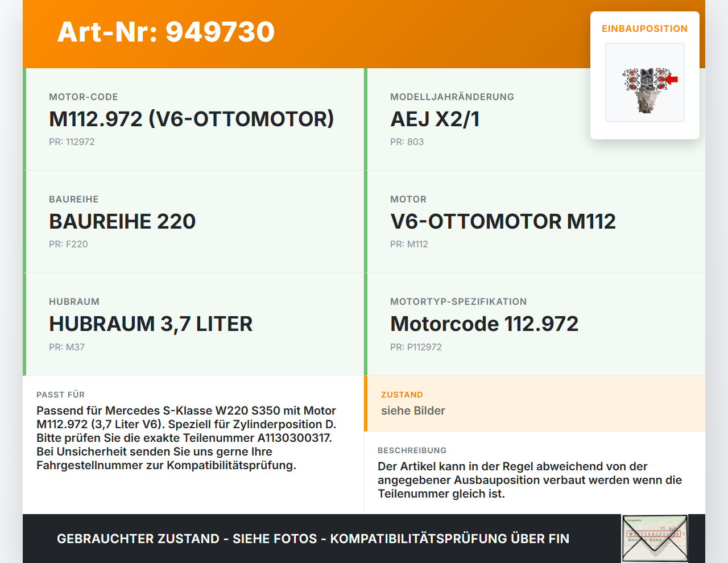This screenshot has height=563, width=728.
Task: Click the "GEBRAUCHTER ZUSTAND - SIEHE FOTOS" footer text
Action: (x=313, y=539)
